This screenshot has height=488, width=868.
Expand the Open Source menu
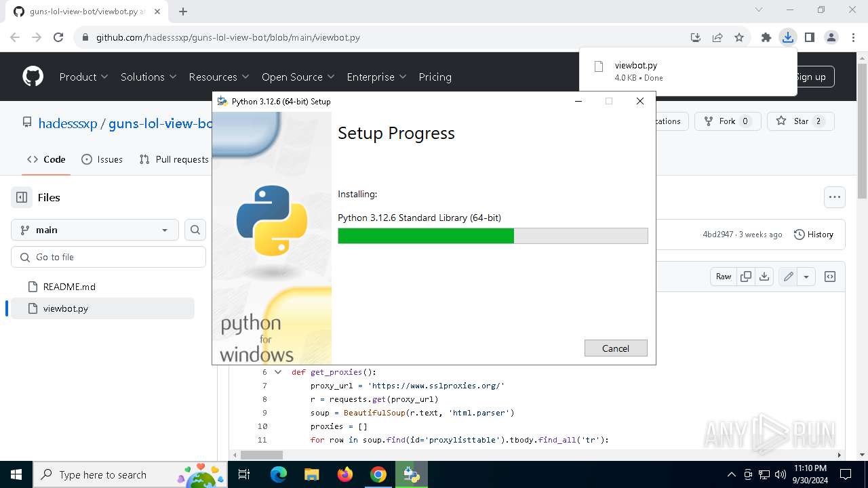[x=298, y=77]
